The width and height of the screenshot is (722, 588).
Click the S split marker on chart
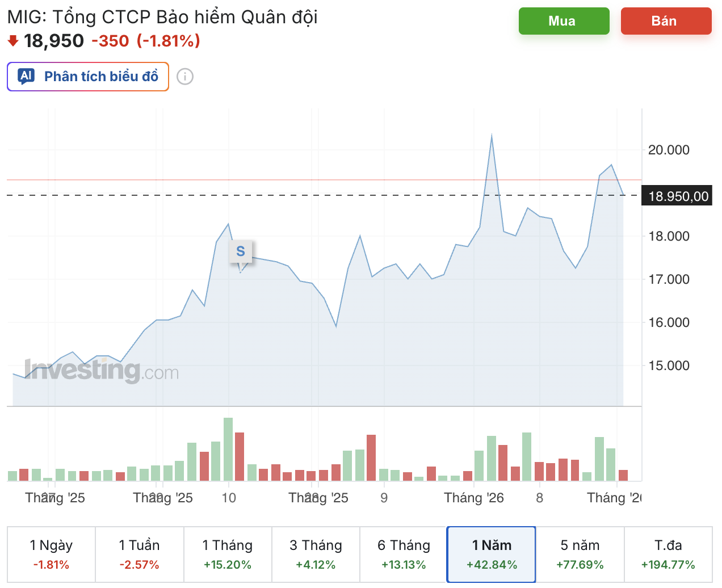click(x=241, y=251)
